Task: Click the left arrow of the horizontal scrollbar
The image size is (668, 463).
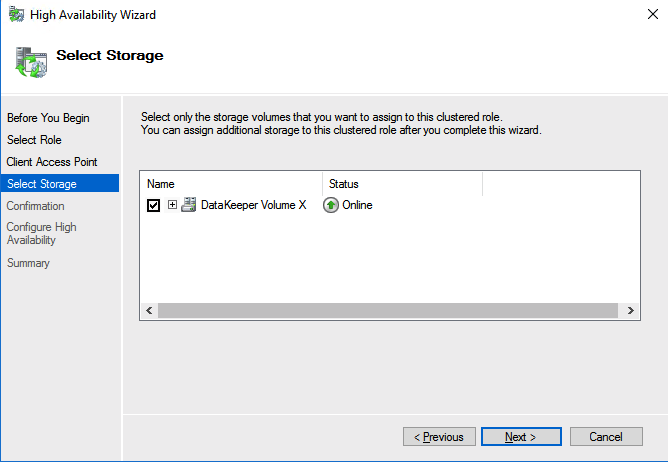Action: [x=149, y=311]
